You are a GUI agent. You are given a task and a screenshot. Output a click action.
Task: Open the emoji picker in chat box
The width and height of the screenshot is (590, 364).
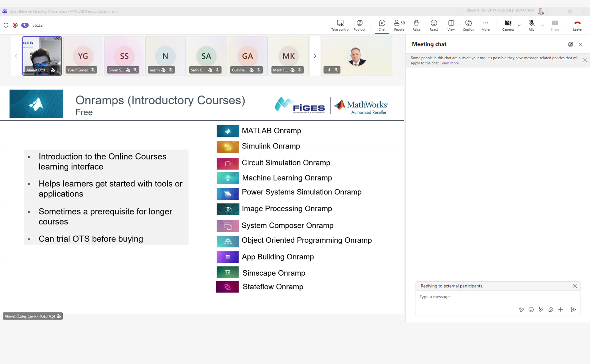point(531,309)
